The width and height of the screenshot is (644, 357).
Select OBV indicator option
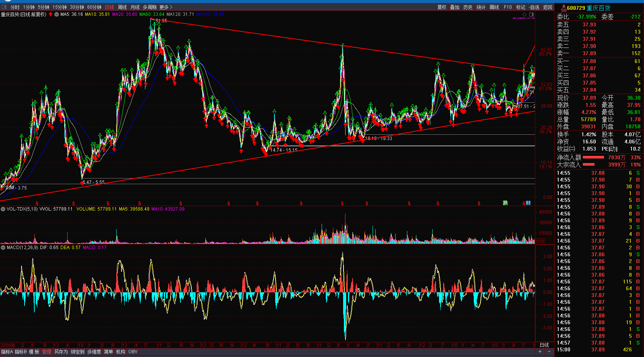[133, 352]
